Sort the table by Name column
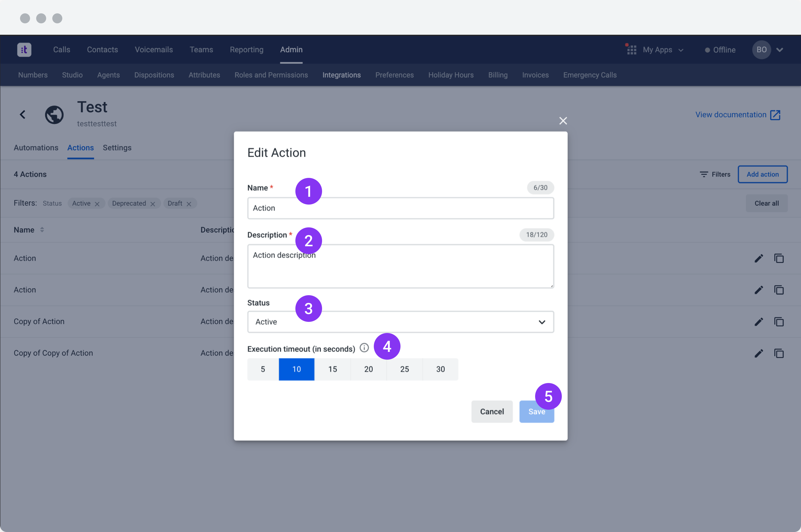Image resolution: width=801 pixels, height=532 pixels. [x=42, y=230]
